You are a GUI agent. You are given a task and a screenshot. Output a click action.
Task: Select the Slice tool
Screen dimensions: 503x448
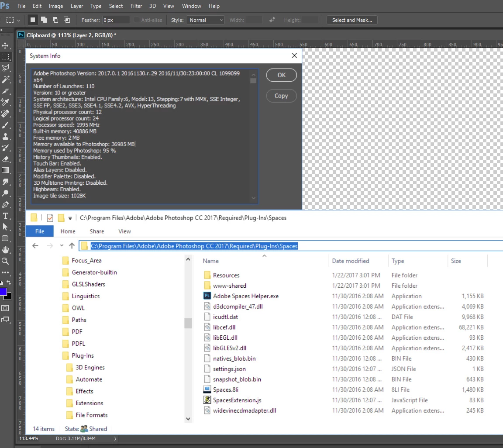point(5,91)
